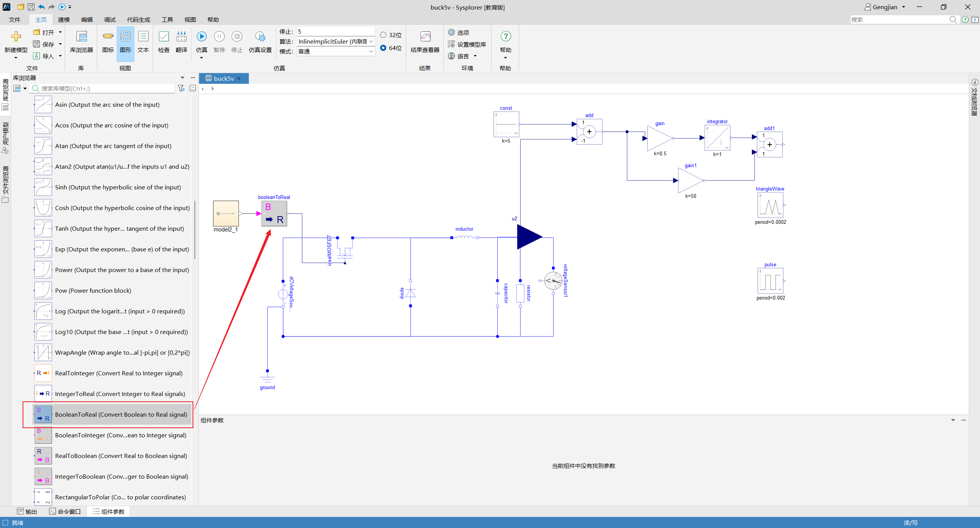Click the filter icon in library browser
This screenshot has width=980, height=528.
[181, 88]
